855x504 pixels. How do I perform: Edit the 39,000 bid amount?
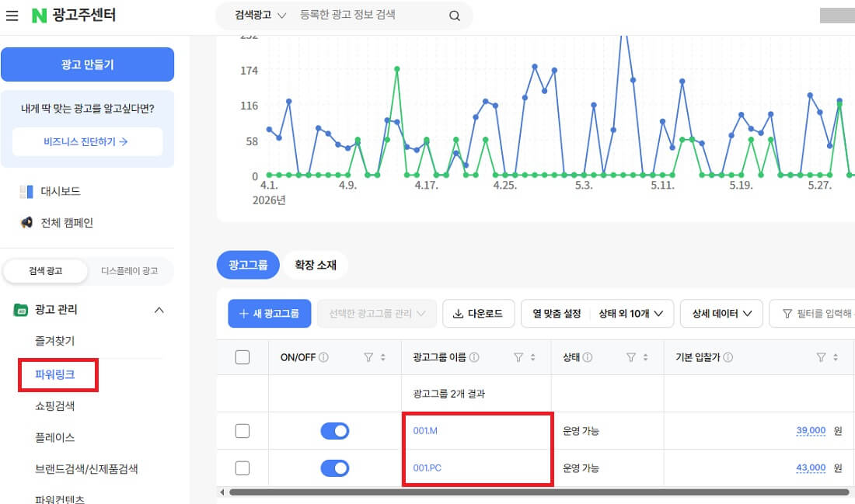pos(811,431)
